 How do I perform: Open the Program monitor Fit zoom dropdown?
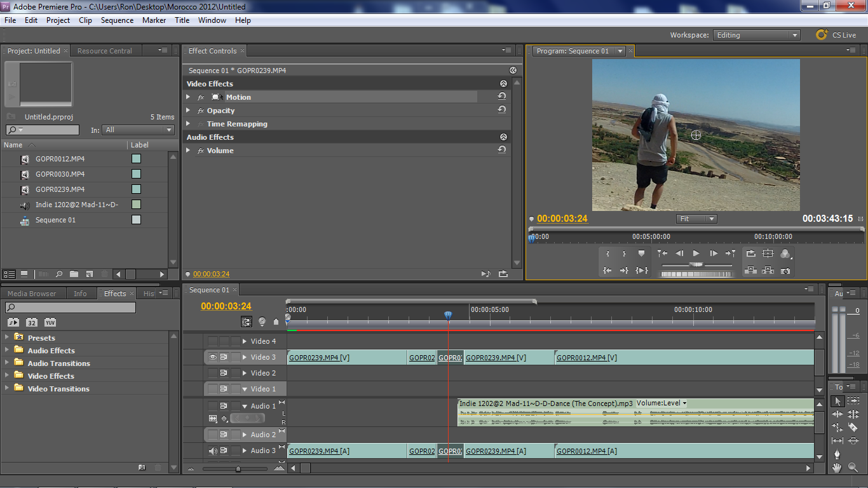(696, 219)
